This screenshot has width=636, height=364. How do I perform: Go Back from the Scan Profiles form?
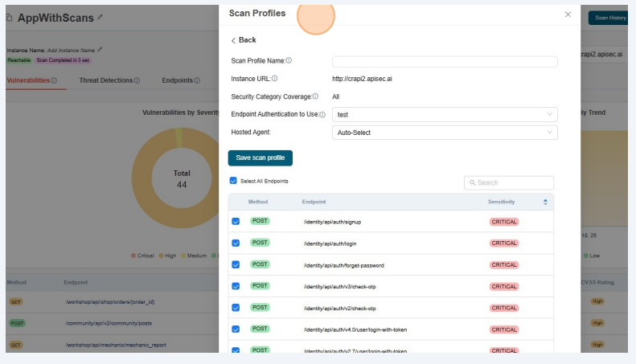tap(244, 40)
